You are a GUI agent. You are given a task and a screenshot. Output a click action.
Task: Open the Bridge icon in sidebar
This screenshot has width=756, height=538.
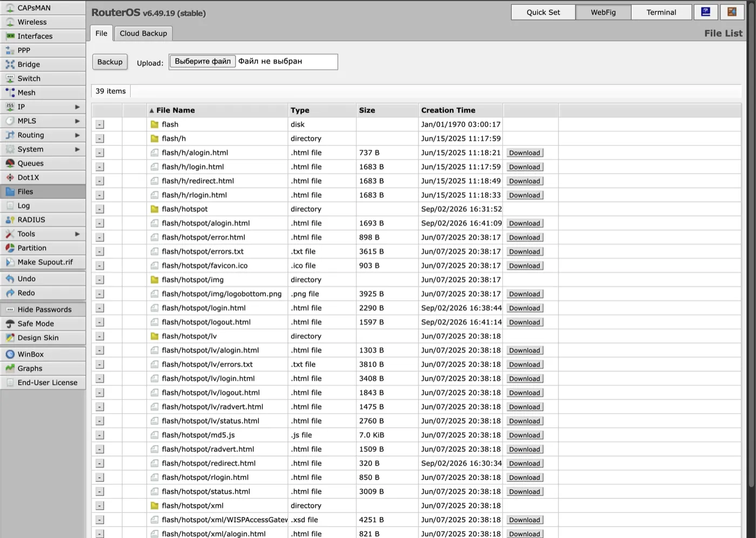[x=10, y=64]
